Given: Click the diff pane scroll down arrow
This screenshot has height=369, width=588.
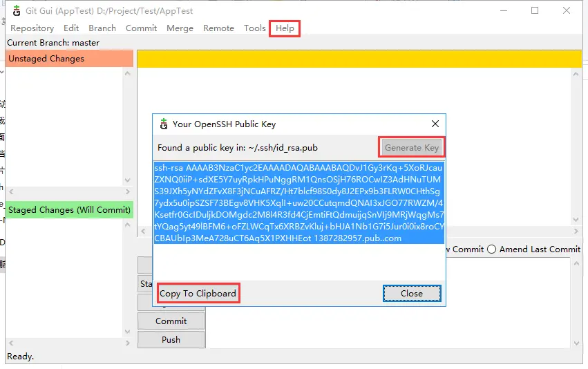Looking at the screenshot, I should pyautogui.click(x=576, y=219).
